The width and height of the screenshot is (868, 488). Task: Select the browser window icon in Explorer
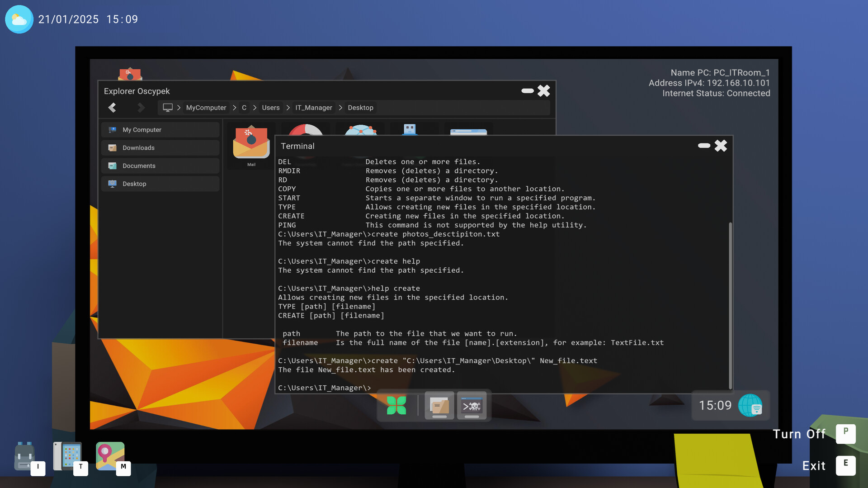click(469, 131)
